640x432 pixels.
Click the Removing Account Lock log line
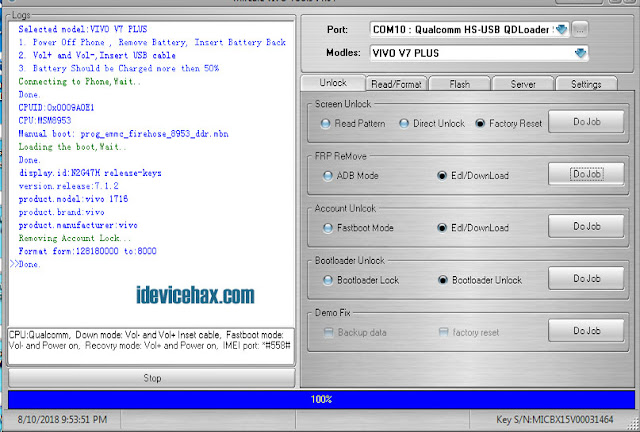75,238
